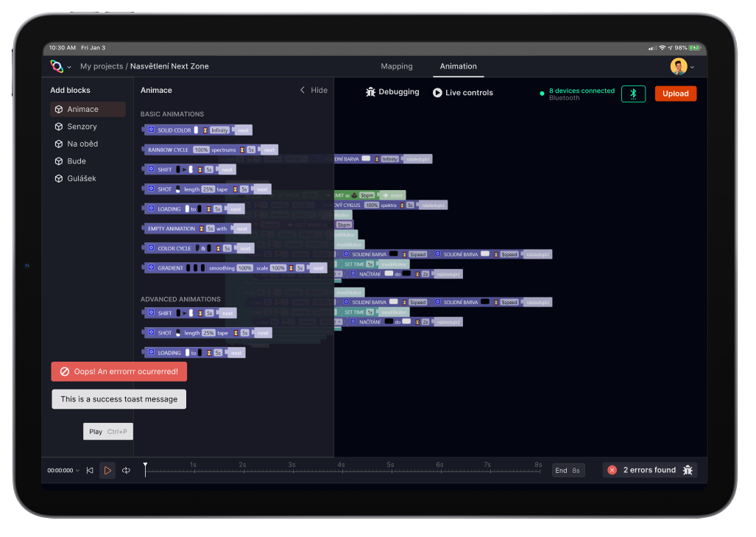Click the bug icon next to errors found
This screenshot has height=537, width=756.
coord(688,470)
